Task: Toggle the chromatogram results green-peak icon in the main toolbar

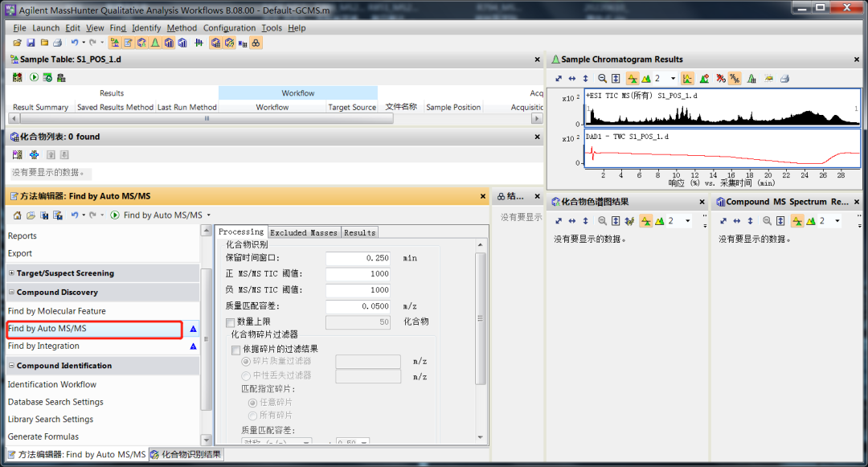Action: (x=156, y=43)
